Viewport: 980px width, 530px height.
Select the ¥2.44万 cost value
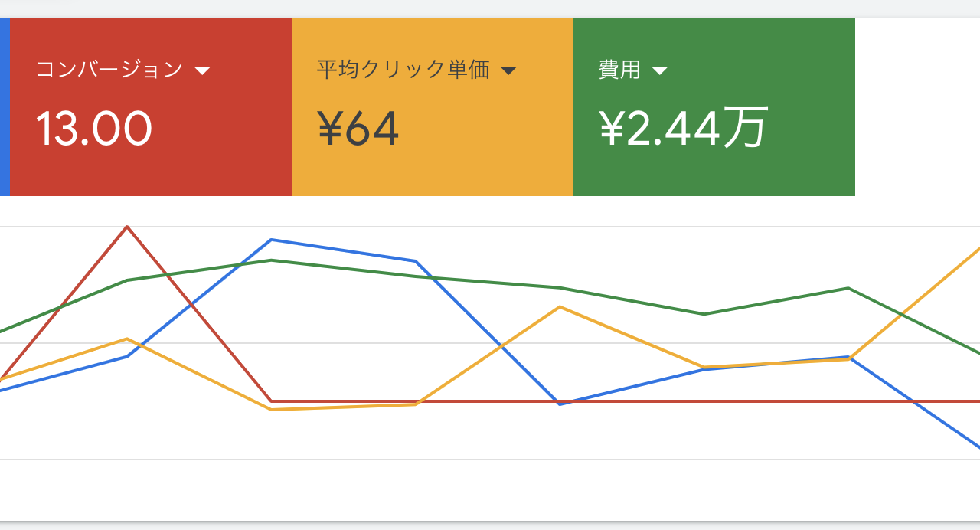tap(683, 129)
